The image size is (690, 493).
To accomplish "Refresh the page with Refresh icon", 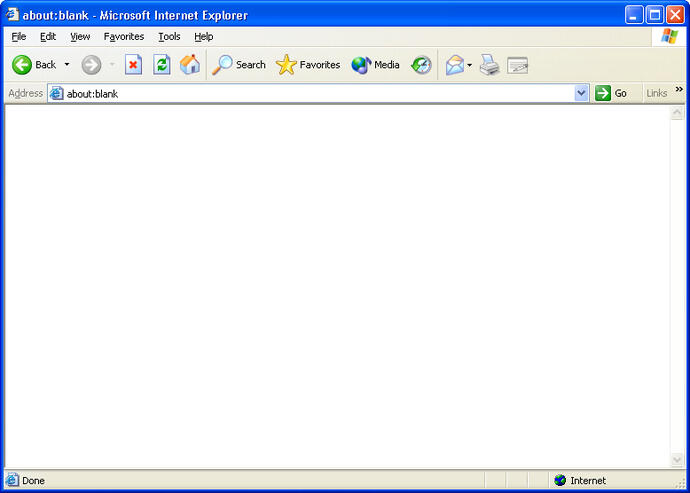I will [161, 65].
